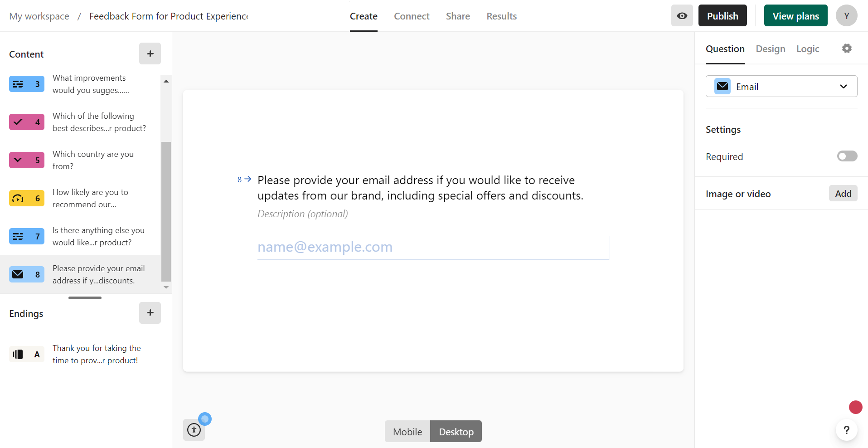Switch to the Logic tab

[807, 49]
